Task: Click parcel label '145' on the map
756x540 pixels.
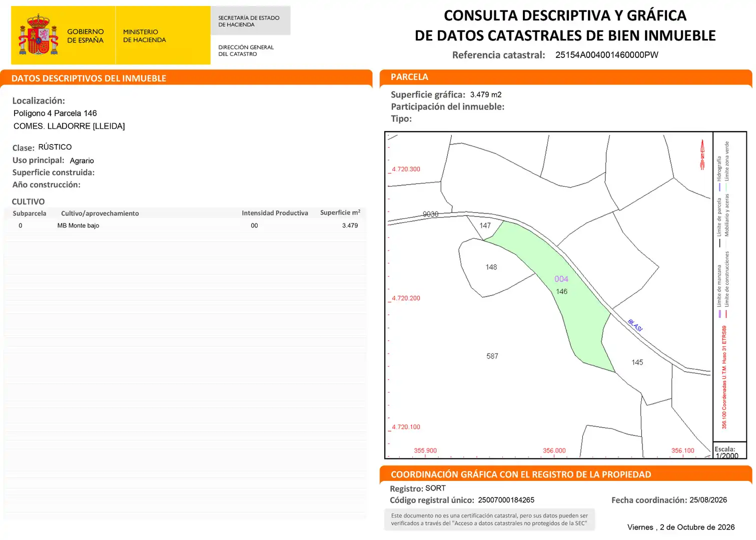Action: pos(637,362)
